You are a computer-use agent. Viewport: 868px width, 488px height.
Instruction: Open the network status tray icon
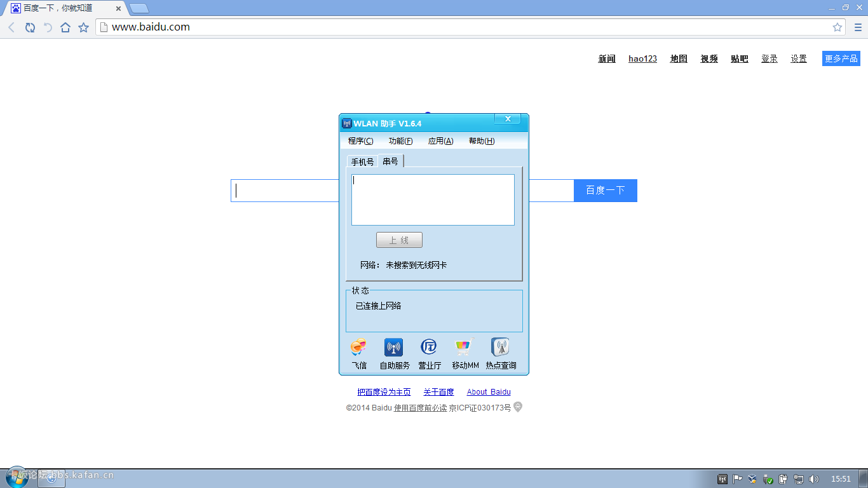point(798,479)
